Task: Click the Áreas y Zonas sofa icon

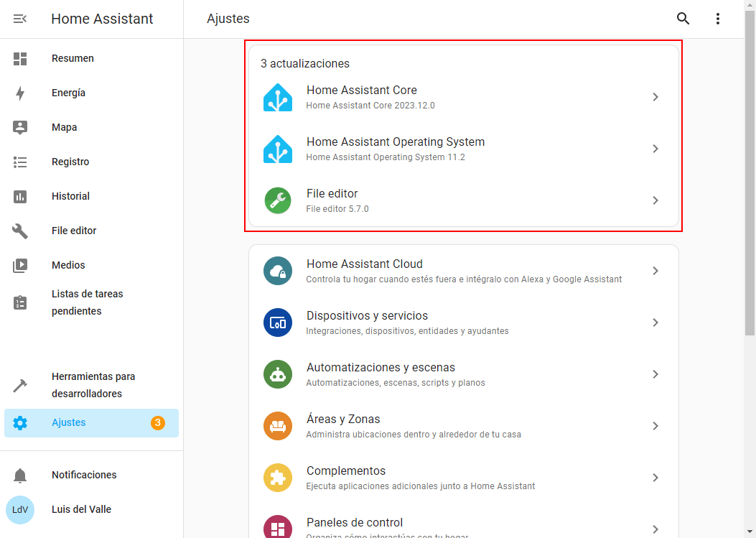Action: [x=278, y=426]
